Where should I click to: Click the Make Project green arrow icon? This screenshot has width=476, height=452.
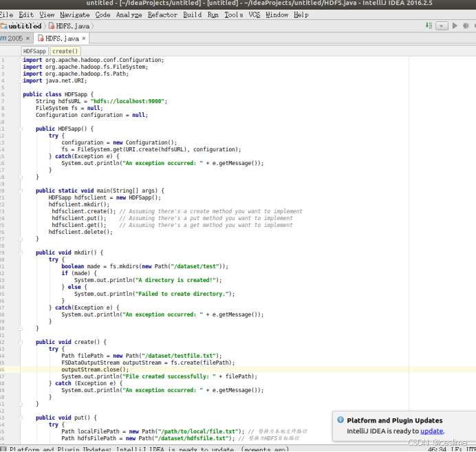[x=429, y=26]
